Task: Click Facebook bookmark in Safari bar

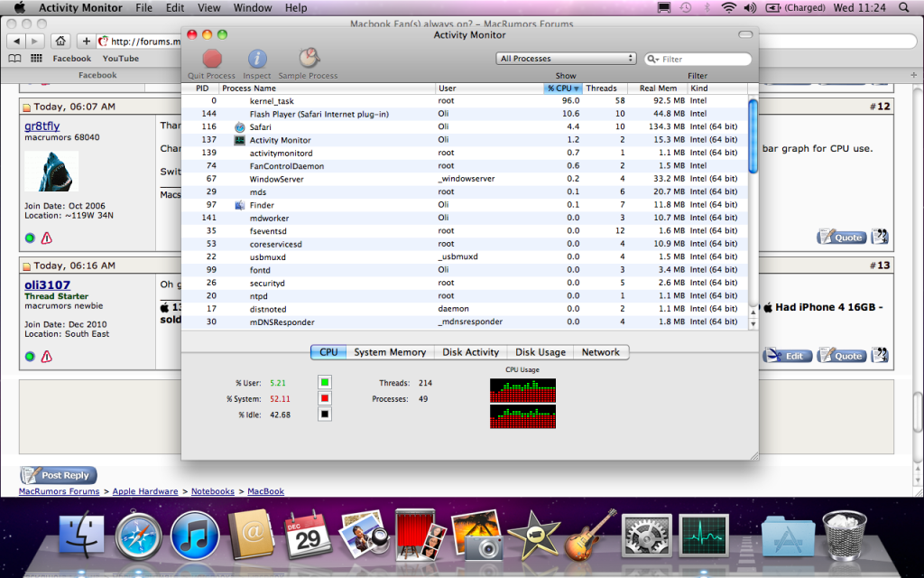Action: tap(72, 59)
